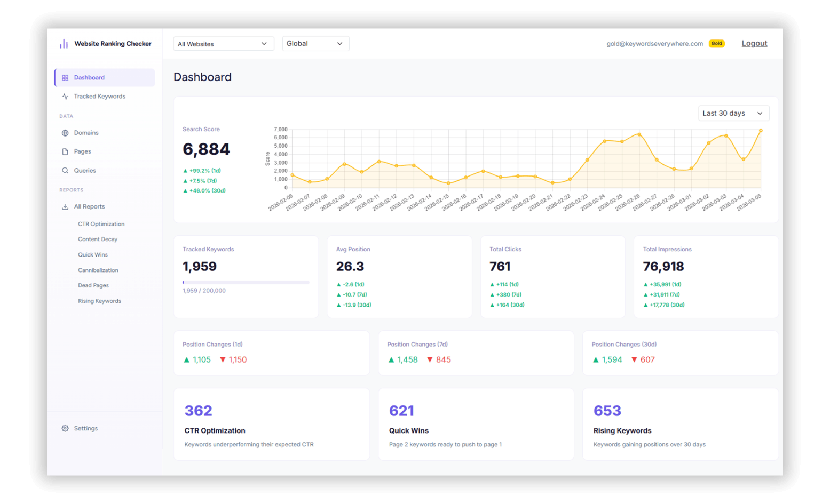Click the Queries magnifier icon
Screen dimensions: 830x504
tap(65, 170)
